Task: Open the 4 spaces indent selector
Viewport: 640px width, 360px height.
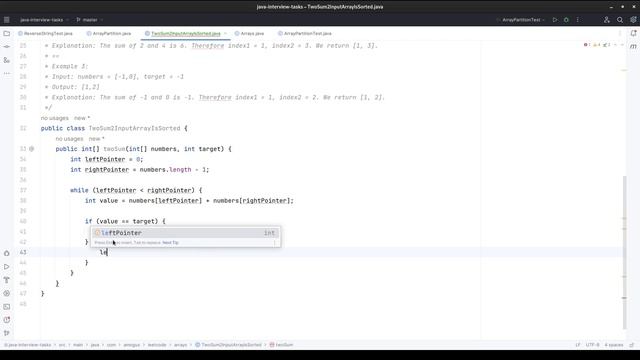Action: (x=613, y=345)
